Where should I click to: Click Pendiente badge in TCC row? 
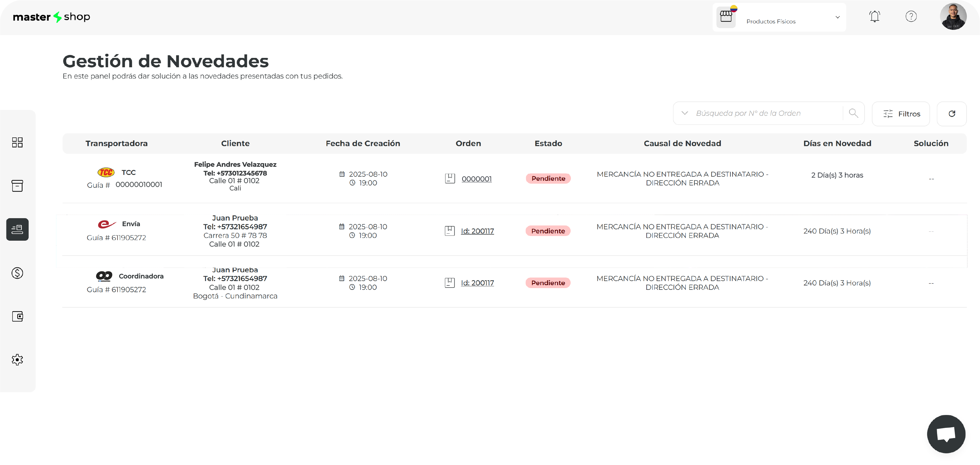click(x=548, y=178)
